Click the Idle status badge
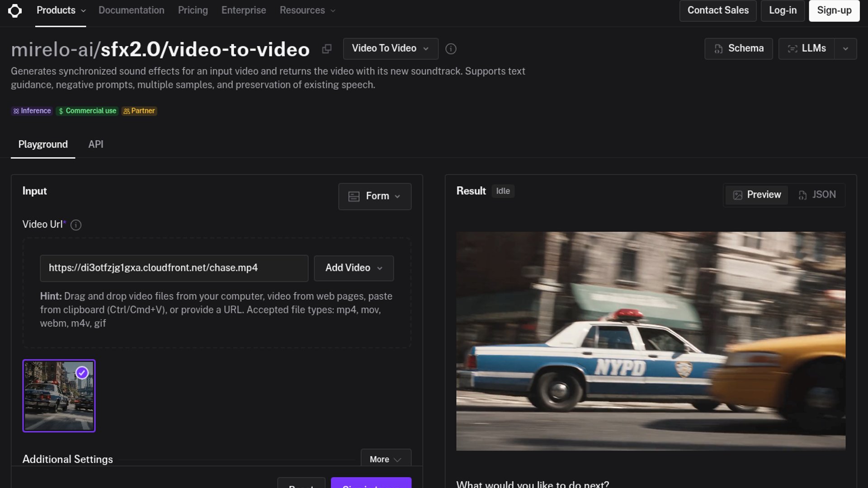The width and height of the screenshot is (868, 488). point(503,191)
